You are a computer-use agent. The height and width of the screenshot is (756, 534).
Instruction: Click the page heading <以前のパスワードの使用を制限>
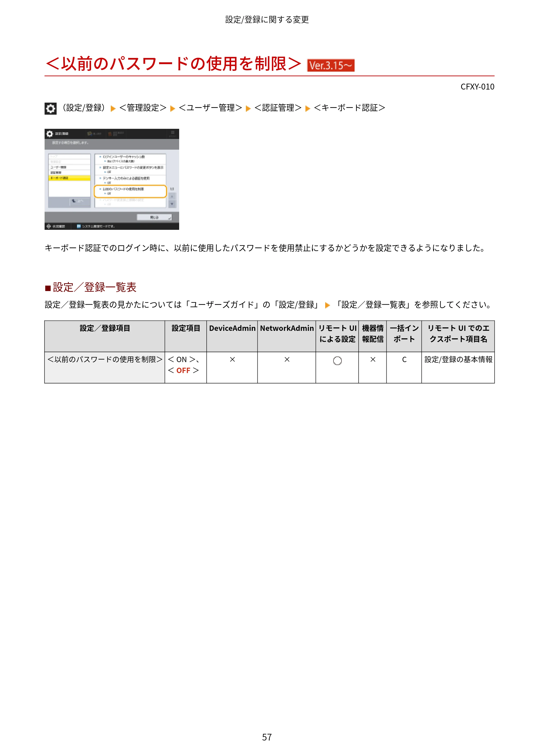(x=173, y=64)
